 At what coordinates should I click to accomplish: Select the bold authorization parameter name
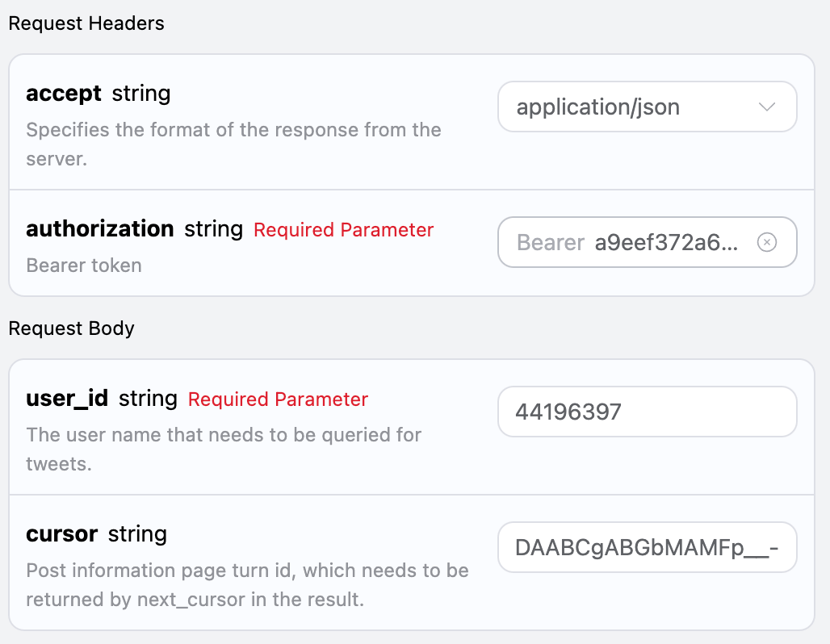click(x=99, y=229)
